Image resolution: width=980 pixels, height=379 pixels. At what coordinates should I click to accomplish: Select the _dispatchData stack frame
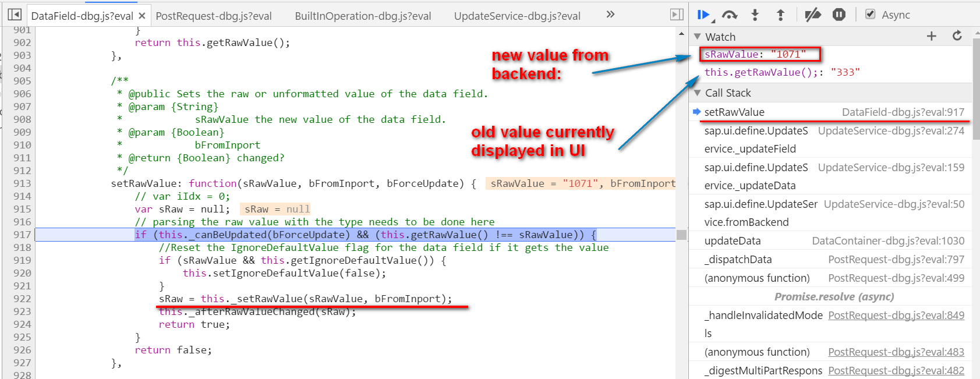point(830,260)
